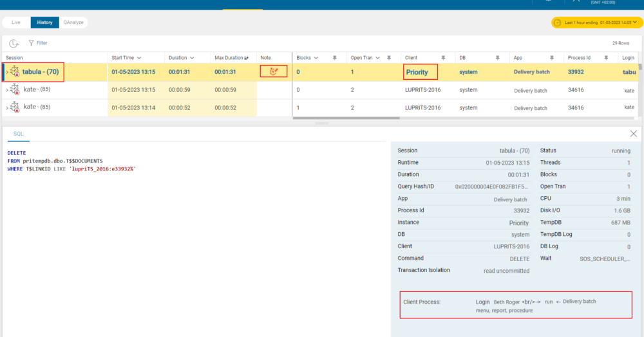Image resolution: width=644 pixels, height=337 pixels.
Task: Click LUPRITS-2016 client in second row
Action: [x=422, y=90]
